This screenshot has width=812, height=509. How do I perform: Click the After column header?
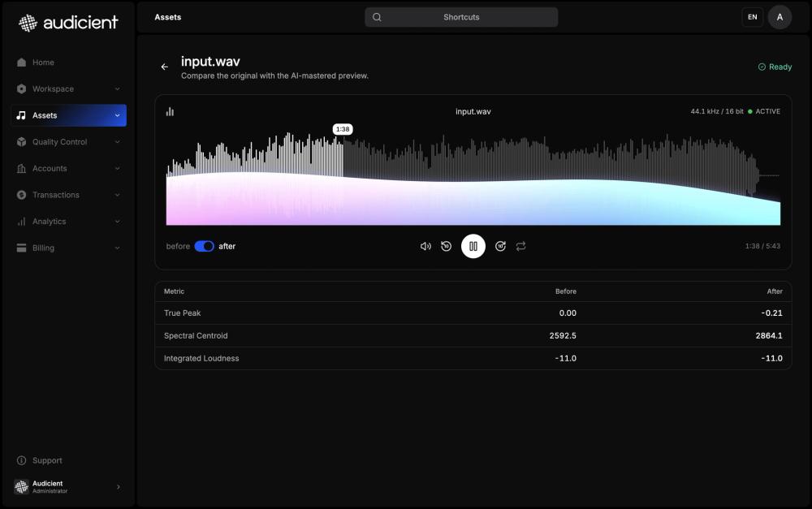(x=775, y=291)
